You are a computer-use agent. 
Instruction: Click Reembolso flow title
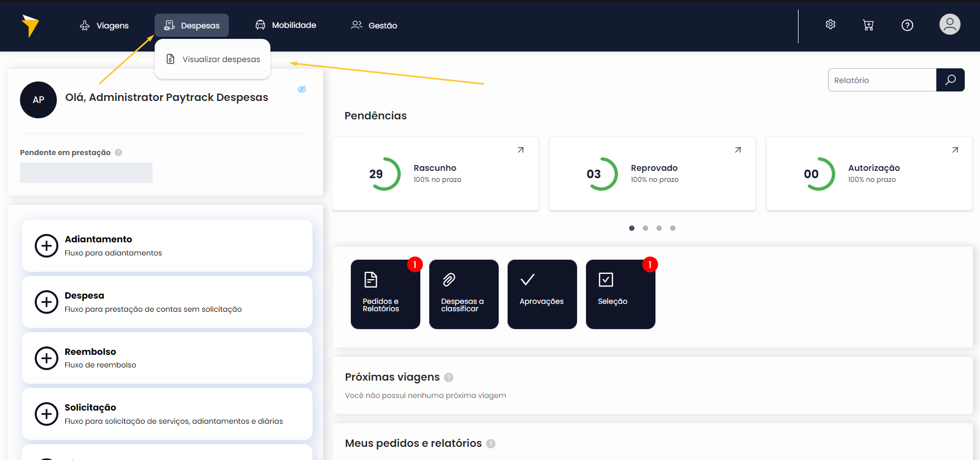[x=90, y=352]
